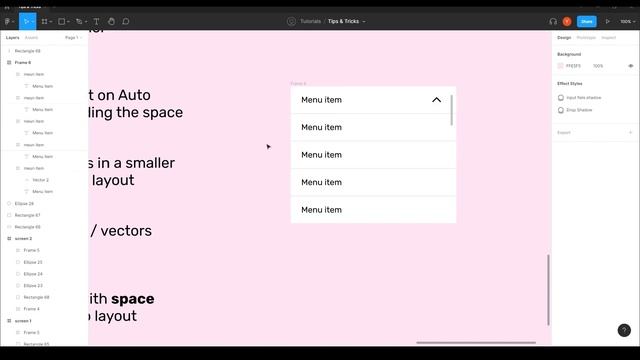Screen dimensions: 640x360
Task: Select the Move tool
Action: pos(26,22)
